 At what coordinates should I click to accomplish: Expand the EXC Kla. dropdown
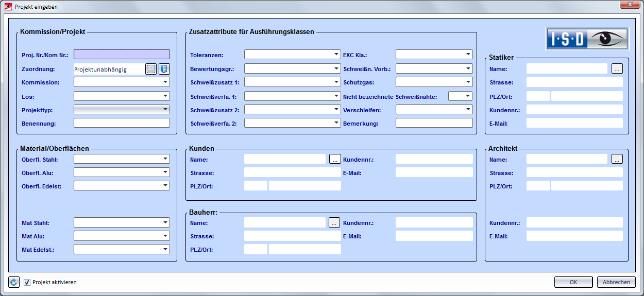(x=468, y=55)
